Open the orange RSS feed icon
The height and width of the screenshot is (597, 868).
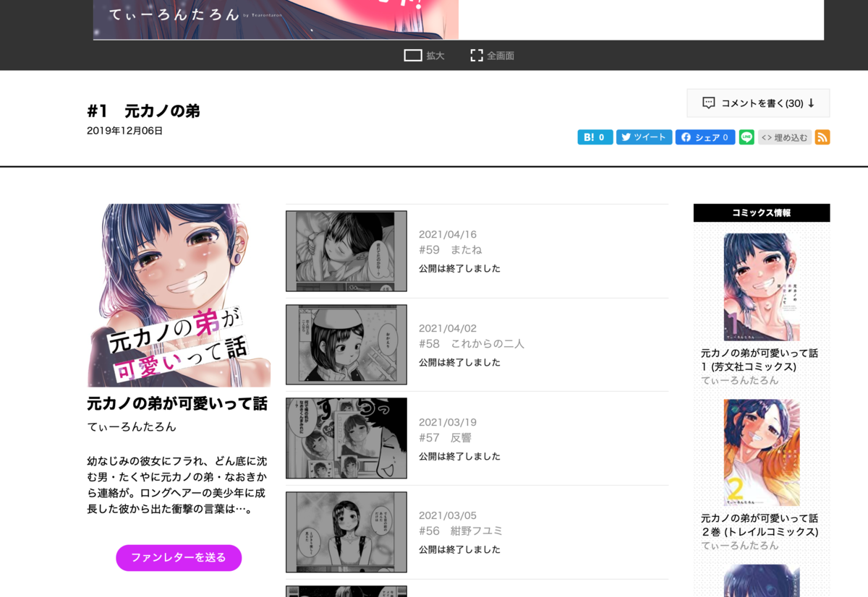click(x=822, y=137)
